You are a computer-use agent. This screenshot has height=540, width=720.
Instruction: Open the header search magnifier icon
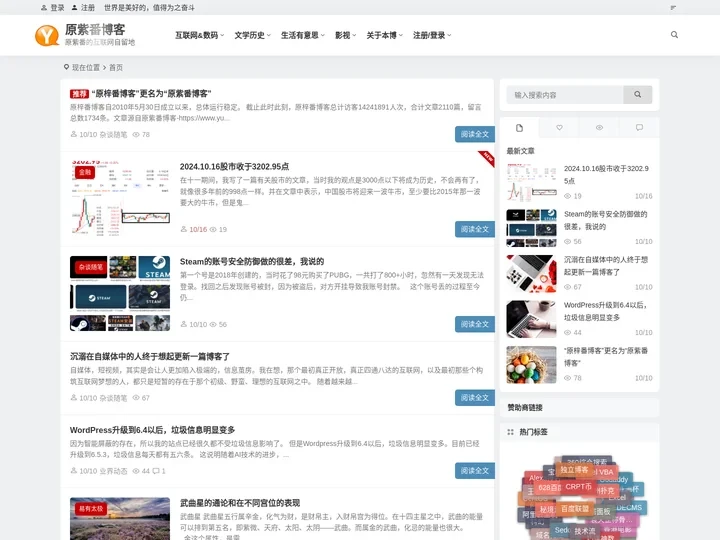pyautogui.click(x=674, y=34)
